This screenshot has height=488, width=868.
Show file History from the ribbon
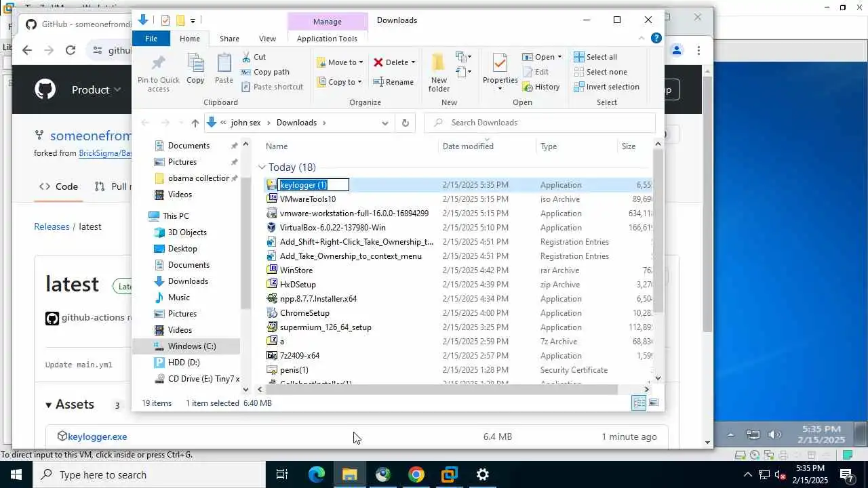click(540, 87)
